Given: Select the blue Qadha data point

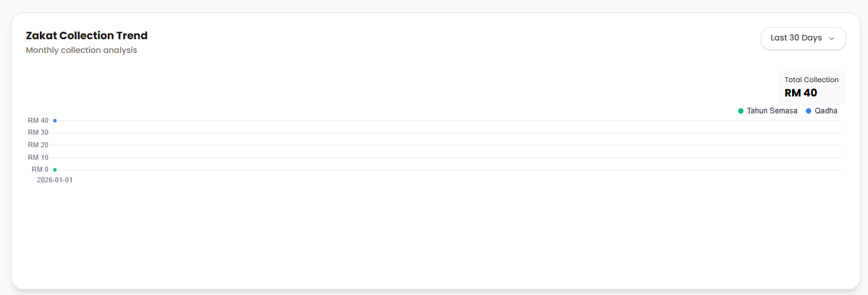Looking at the screenshot, I should 55,121.
